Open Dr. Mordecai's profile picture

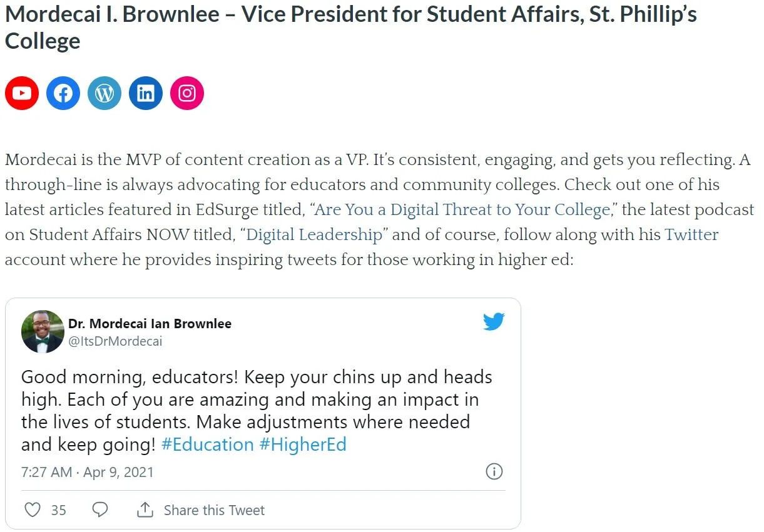coord(43,332)
